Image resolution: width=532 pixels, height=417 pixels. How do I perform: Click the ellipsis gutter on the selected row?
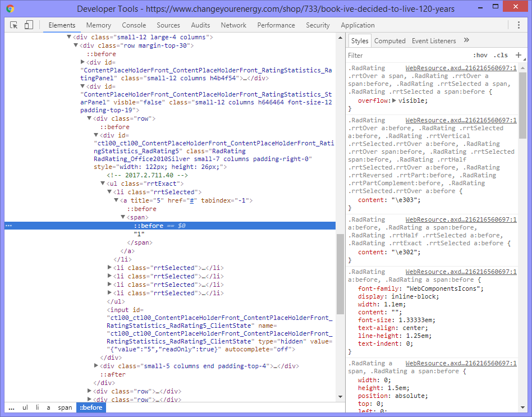pyautogui.click(x=9, y=226)
